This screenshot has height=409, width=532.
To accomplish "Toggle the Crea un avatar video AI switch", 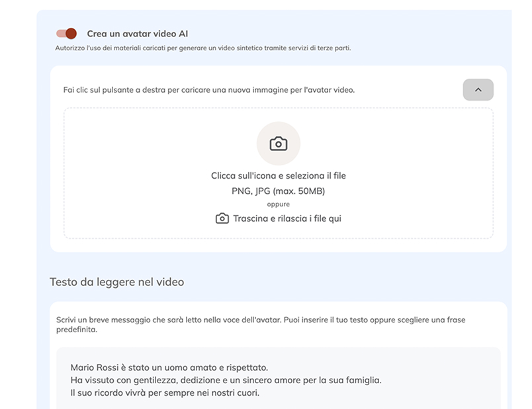I will 67,34.
